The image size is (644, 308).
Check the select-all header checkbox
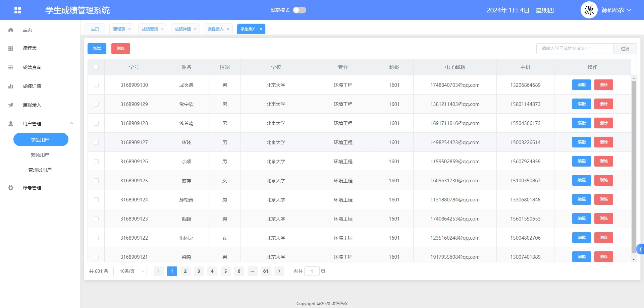pos(96,67)
